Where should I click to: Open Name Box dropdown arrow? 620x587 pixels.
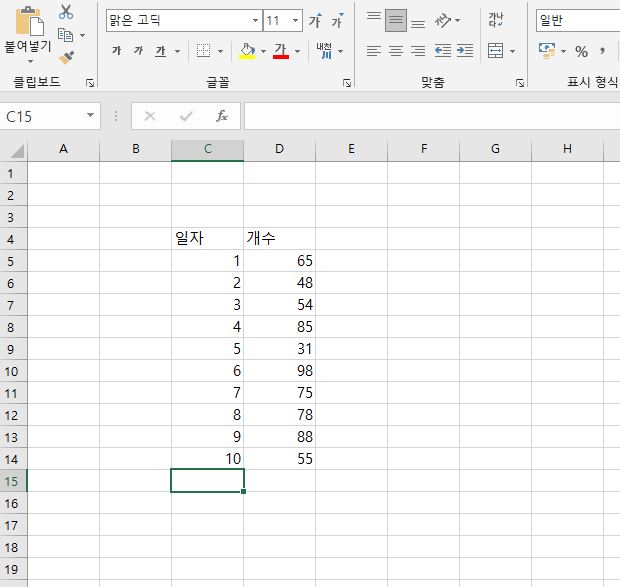pyautogui.click(x=91, y=115)
